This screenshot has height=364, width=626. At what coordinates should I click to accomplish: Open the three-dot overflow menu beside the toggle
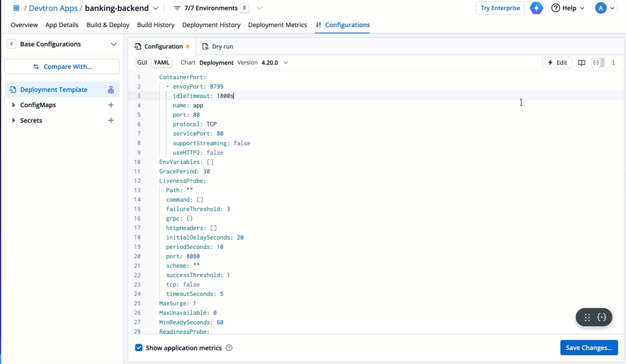(x=614, y=63)
